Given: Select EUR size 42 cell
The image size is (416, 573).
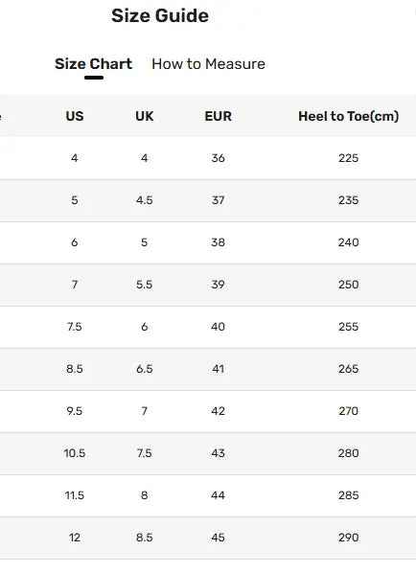Looking at the screenshot, I should (218, 411).
